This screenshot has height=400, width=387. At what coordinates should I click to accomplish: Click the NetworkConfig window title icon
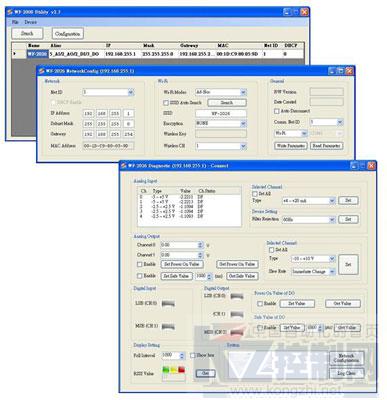[x=42, y=71]
